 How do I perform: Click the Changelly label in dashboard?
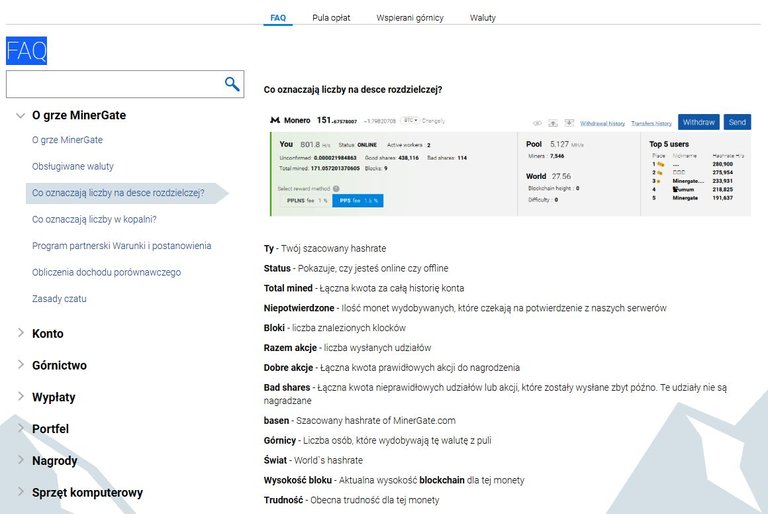pyautogui.click(x=433, y=121)
